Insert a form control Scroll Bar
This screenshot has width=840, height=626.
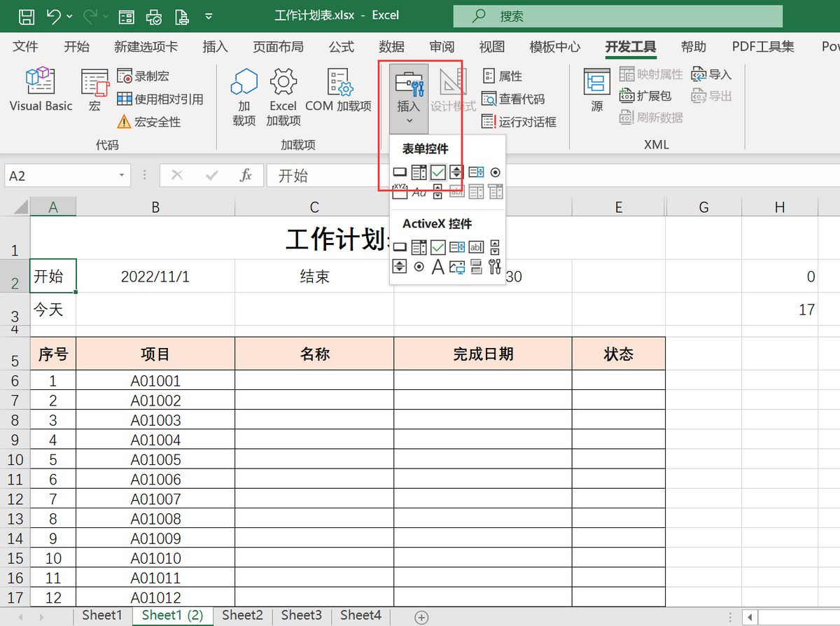[438, 191]
